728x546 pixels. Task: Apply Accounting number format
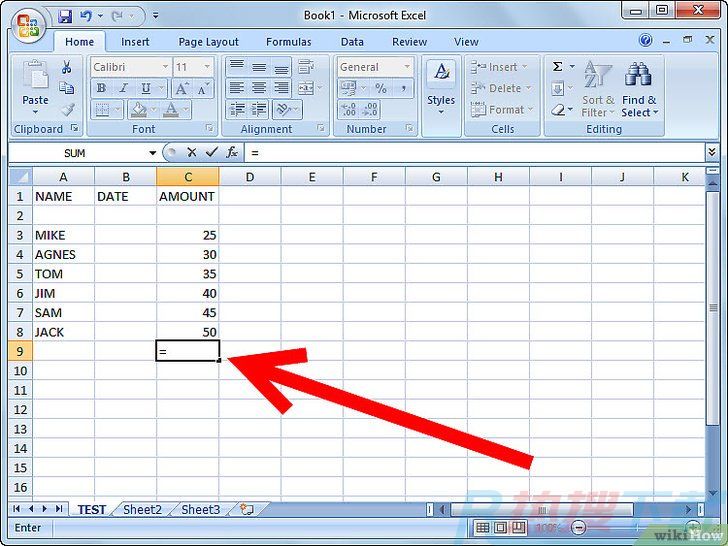[x=348, y=88]
